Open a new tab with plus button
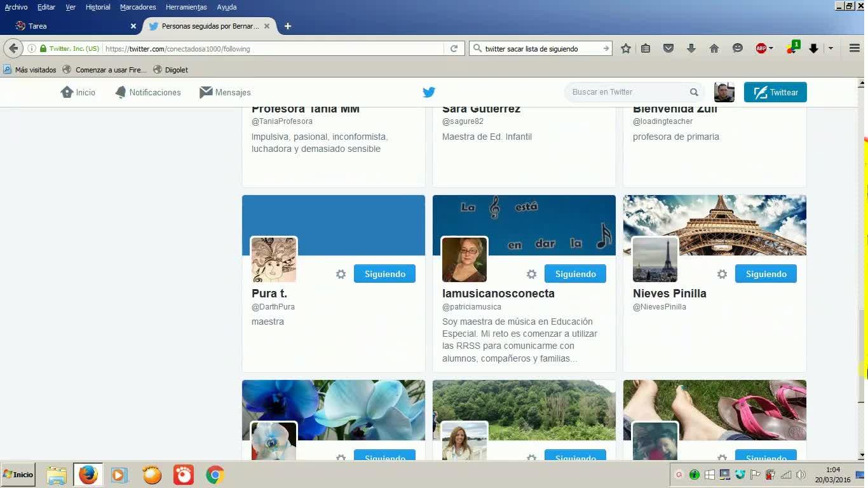Viewport: 868px width, 488px height. 288,26
